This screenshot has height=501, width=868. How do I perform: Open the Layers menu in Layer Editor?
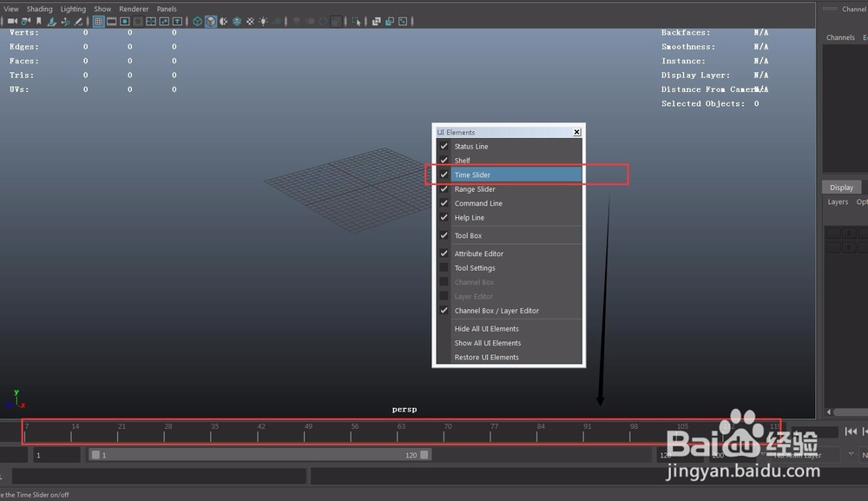[x=838, y=202]
